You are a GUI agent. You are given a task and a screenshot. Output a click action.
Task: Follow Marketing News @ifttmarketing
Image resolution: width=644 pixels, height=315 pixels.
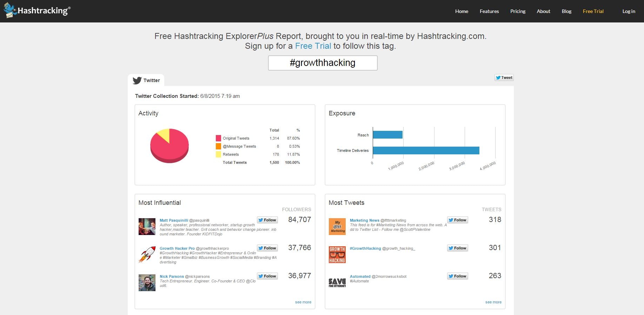tap(458, 220)
